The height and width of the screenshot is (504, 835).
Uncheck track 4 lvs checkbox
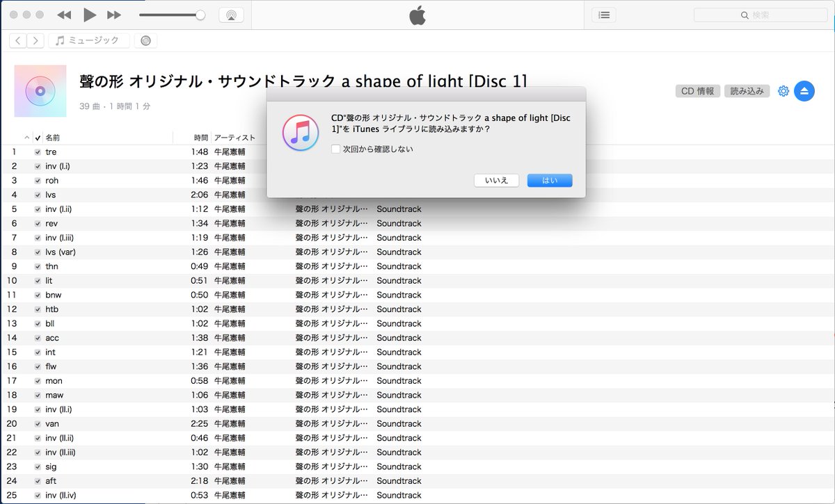click(x=38, y=195)
